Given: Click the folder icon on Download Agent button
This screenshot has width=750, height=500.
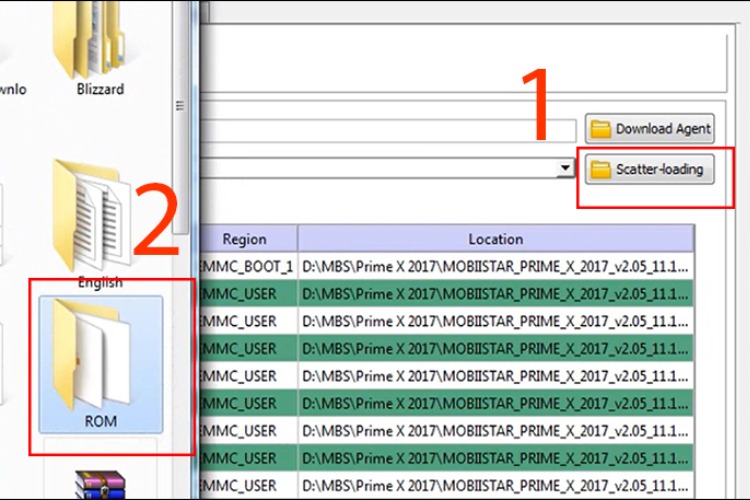Looking at the screenshot, I should 600,129.
